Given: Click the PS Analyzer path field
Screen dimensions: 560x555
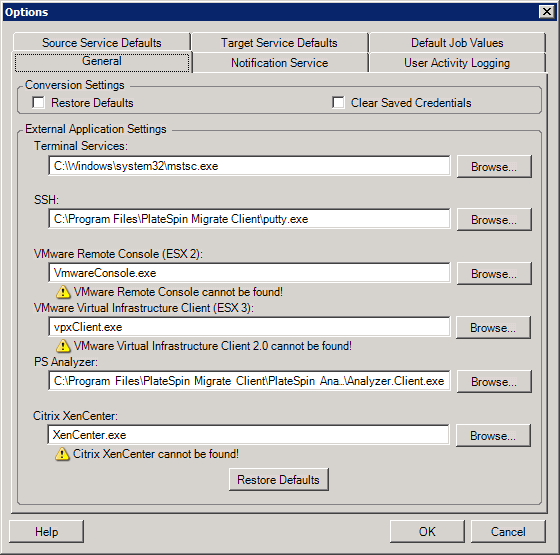Looking at the screenshot, I should tap(249, 381).
